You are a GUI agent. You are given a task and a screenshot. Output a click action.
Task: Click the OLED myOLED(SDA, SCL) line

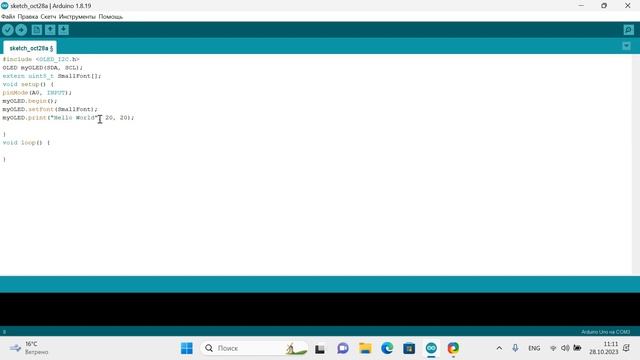click(x=42, y=68)
